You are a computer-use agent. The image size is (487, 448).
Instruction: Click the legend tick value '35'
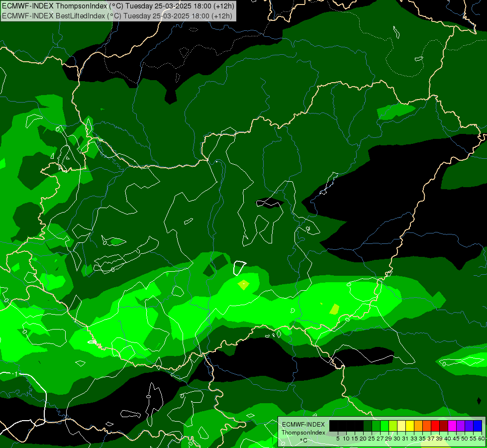coord(423,439)
